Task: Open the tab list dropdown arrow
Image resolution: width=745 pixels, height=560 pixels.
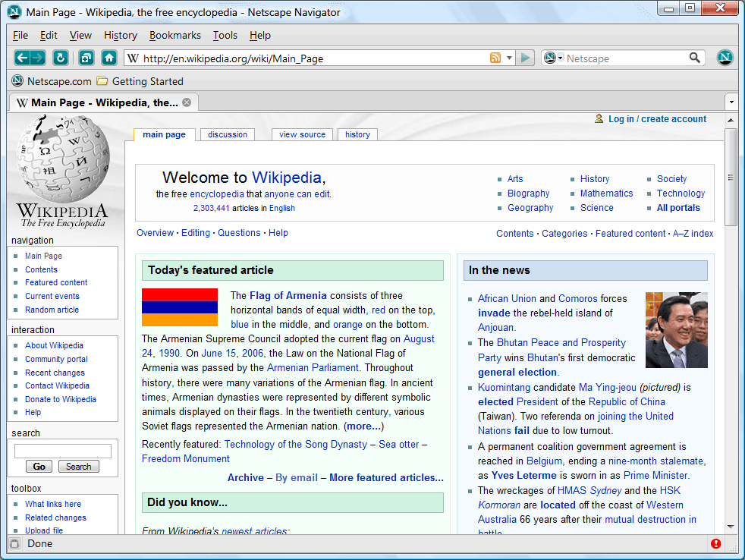Action: (731, 102)
